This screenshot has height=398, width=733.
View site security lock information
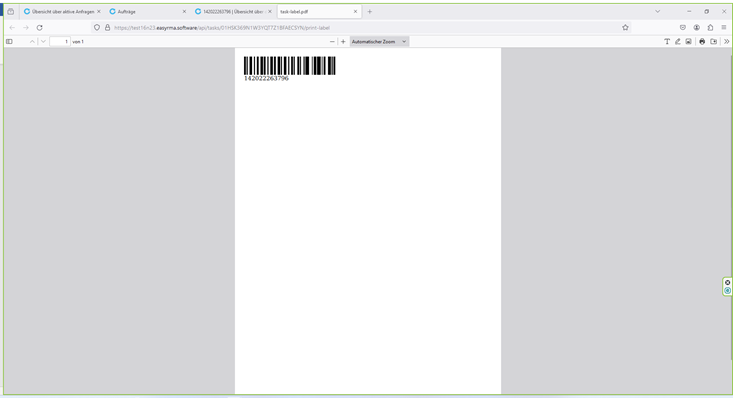(x=108, y=28)
